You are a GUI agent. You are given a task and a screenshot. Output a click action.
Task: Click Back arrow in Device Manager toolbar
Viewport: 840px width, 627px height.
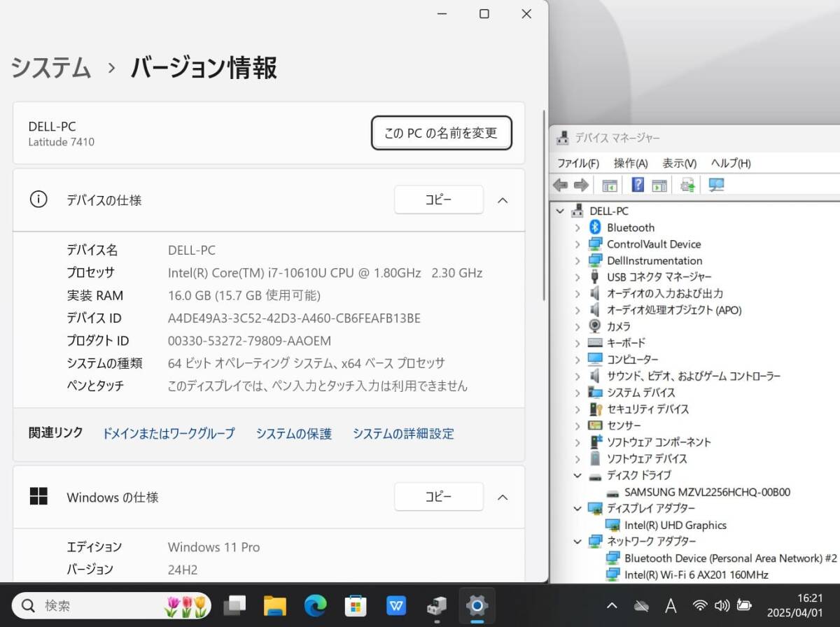(560, 185)
